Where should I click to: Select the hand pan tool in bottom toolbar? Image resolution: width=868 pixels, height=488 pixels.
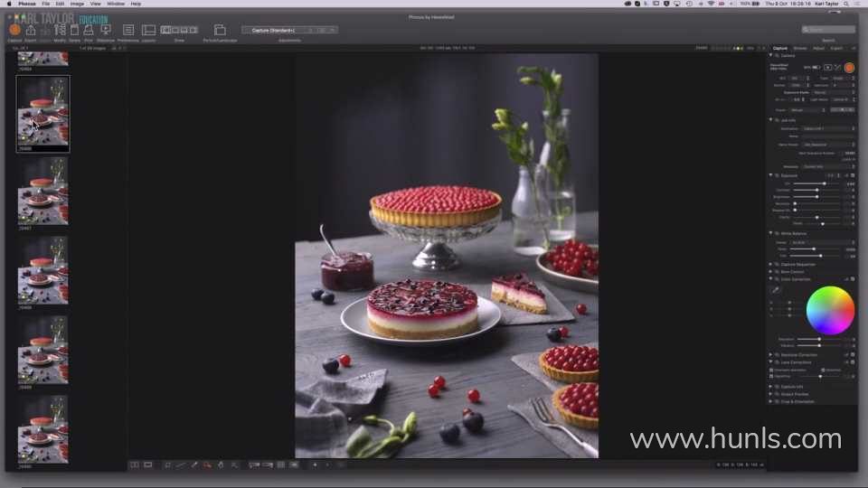[221, 465]
